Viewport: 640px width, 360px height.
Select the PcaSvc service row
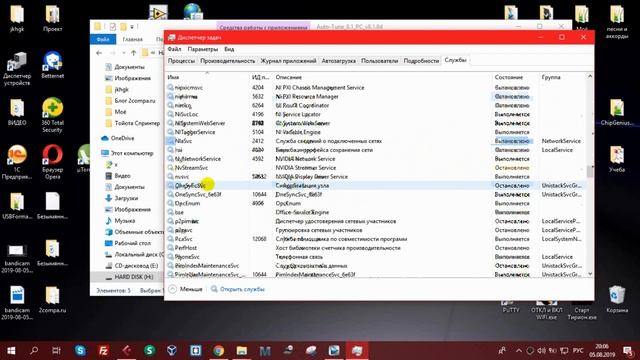click(376, 239)
